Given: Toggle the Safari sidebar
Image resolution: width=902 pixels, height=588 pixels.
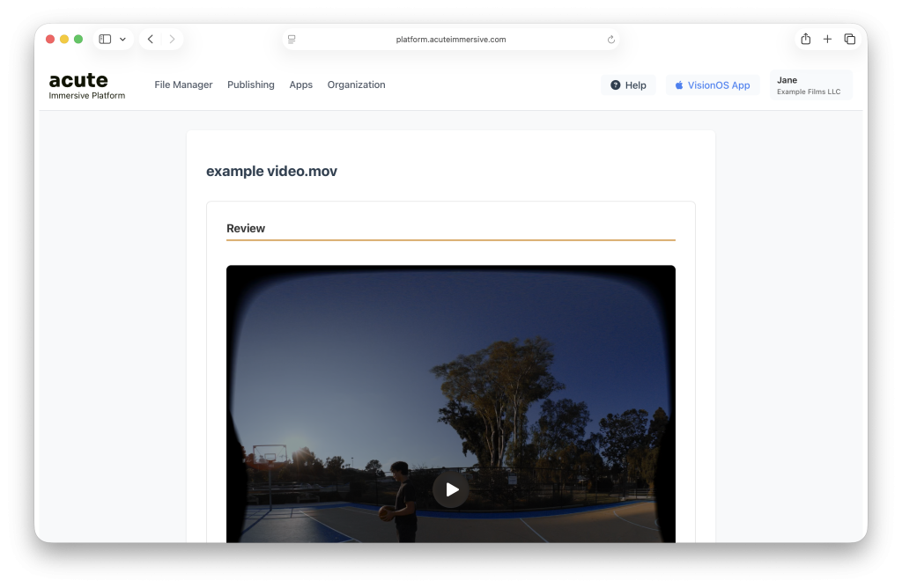Looking at the screenshot, I should coord(105,40).
